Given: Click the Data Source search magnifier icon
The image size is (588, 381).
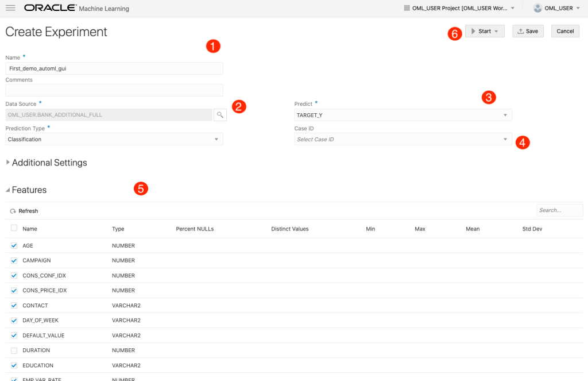Looking at the screenshot, I should (220, 115).
